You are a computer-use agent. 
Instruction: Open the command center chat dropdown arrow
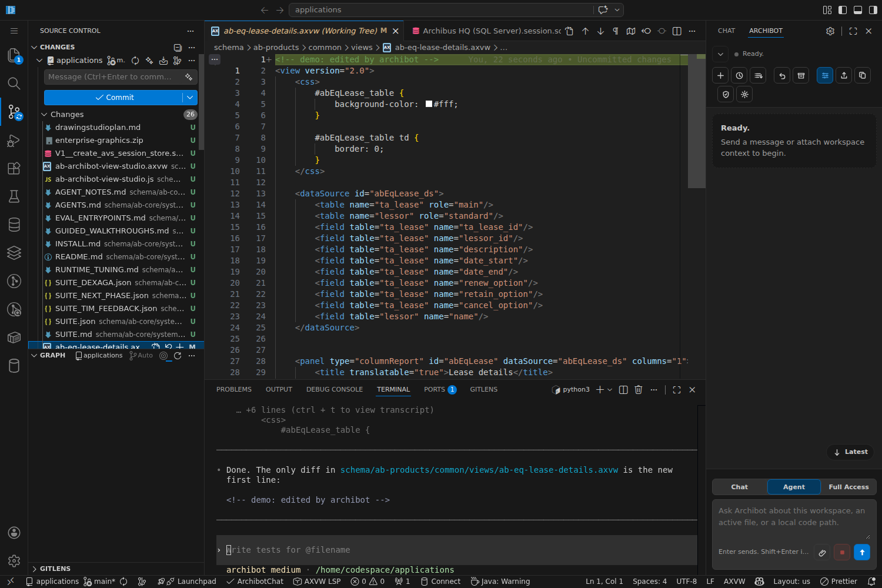617,10
